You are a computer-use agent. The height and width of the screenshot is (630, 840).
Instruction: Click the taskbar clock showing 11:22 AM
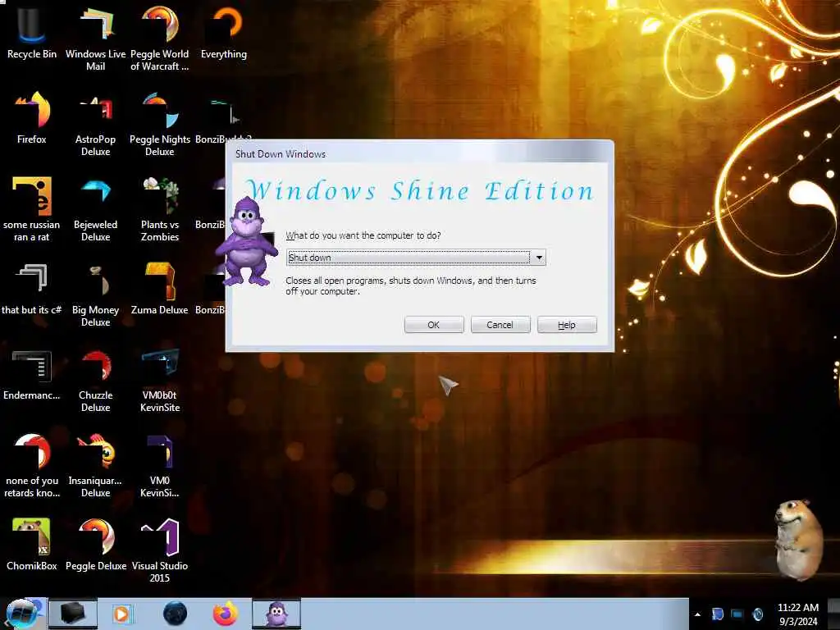[797, 608]
